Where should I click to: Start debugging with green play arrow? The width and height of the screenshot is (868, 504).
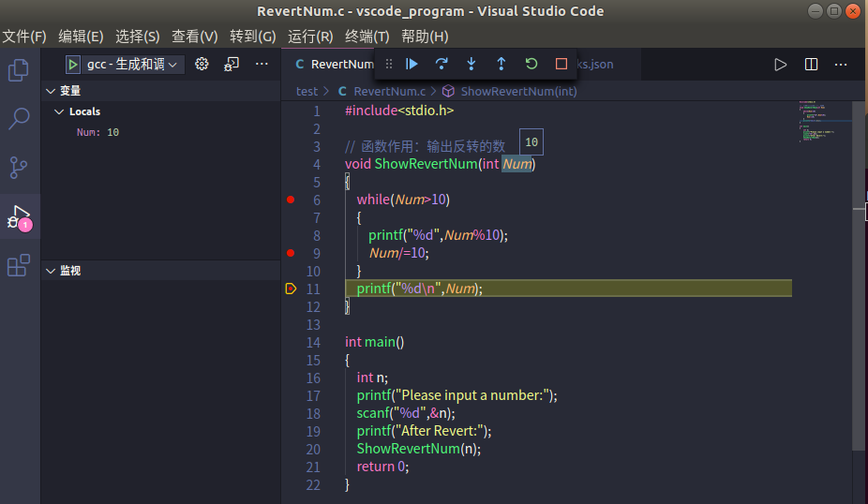[72, 65]
